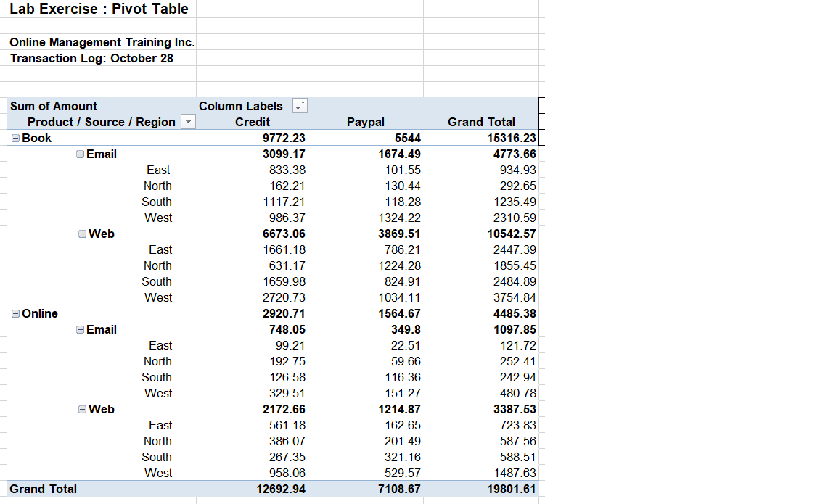Image resolution: width=836 pixels, height=504 pixels.
Task: Select the West row under Book Web
Action: [158, 297]
